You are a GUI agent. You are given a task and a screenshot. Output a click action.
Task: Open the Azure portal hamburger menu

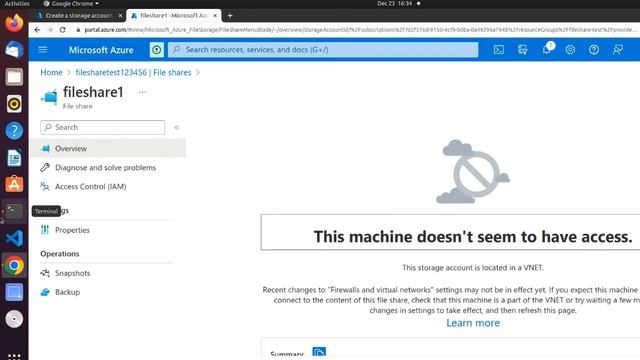43,50
